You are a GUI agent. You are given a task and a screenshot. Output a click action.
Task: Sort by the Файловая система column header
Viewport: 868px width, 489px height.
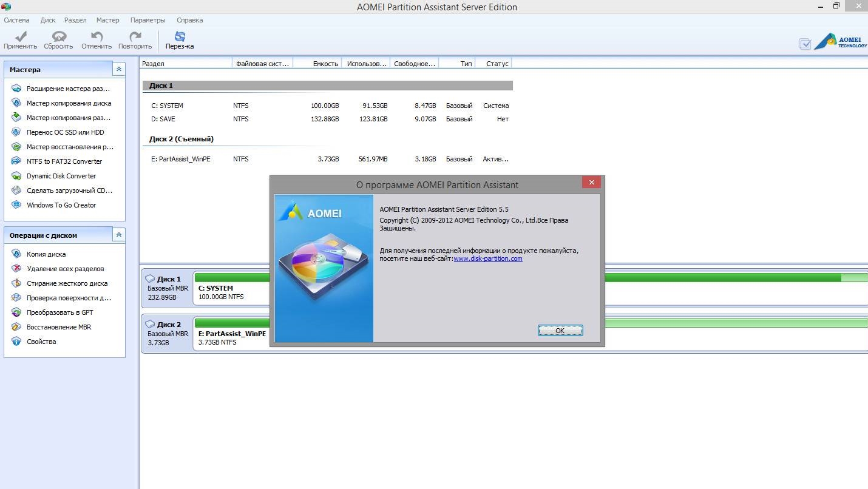pos(262,63)
